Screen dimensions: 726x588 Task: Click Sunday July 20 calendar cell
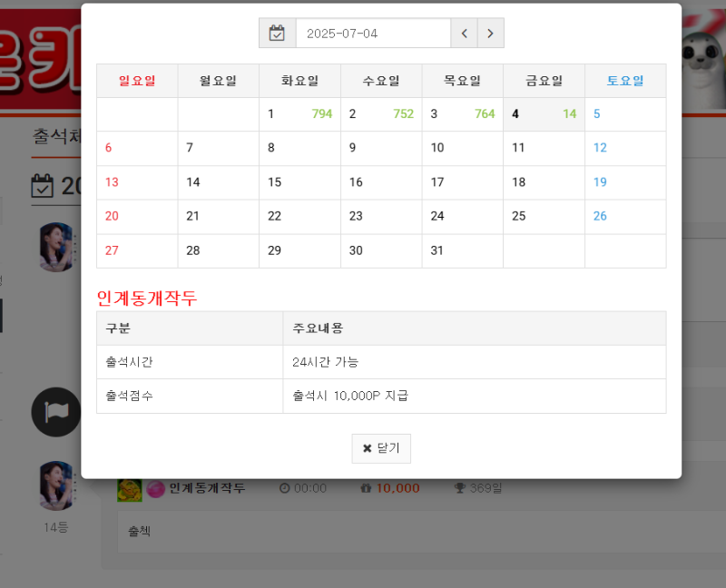(x=137, y=217)
